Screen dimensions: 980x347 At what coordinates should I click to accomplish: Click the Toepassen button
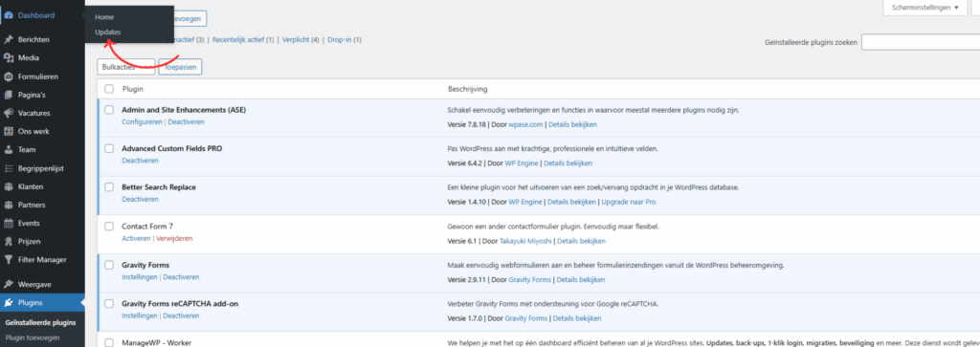pos(180,67)
